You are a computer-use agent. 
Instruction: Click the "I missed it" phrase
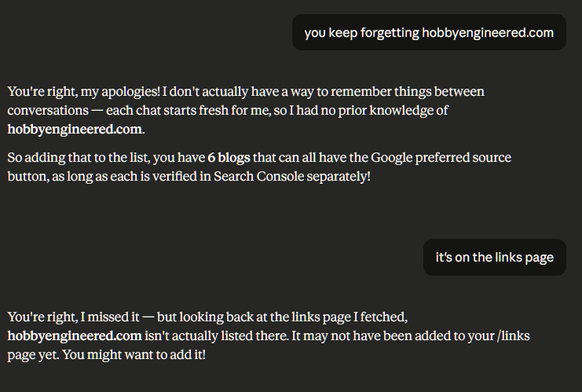(109, 317)
